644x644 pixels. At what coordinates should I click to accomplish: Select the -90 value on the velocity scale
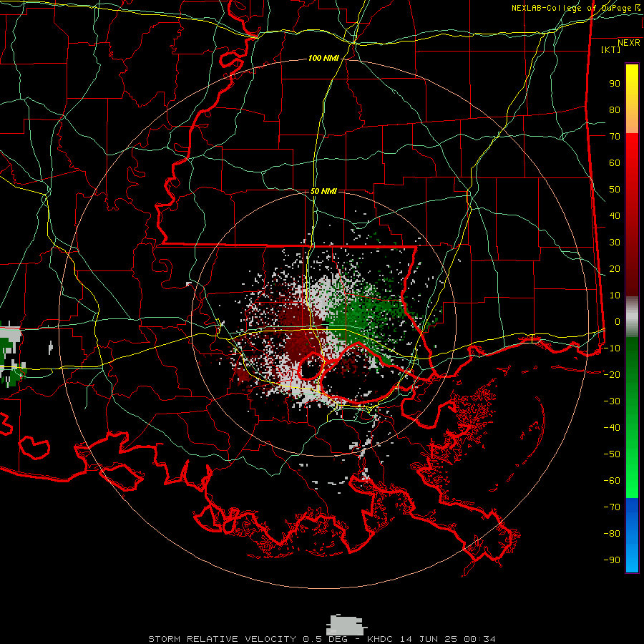(x=612, y=560)
